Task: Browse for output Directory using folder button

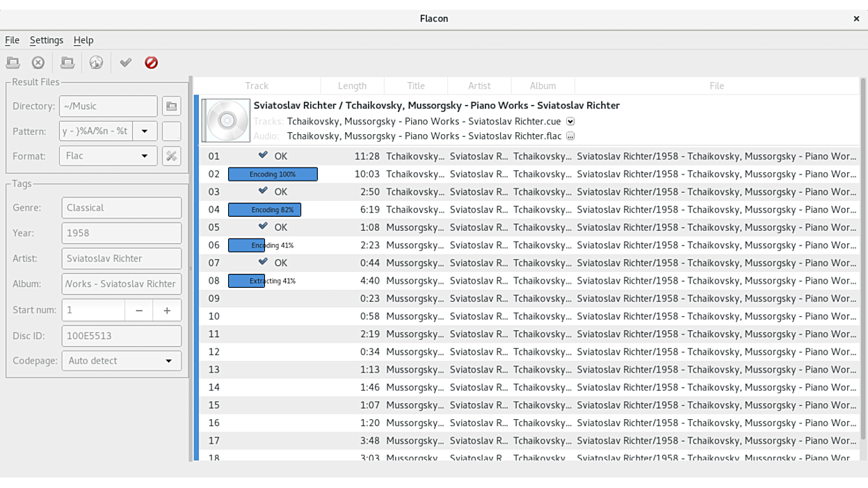Action: (x=171, y=106)
